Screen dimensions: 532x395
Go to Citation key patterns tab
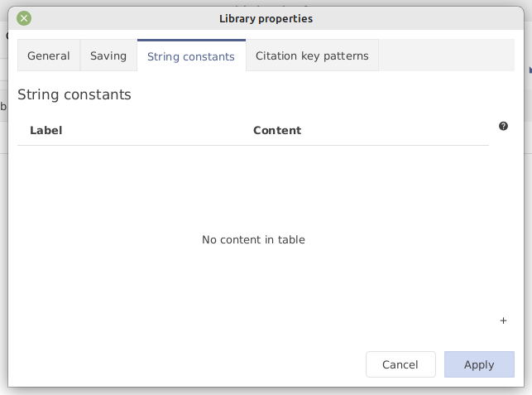point(312,56)
